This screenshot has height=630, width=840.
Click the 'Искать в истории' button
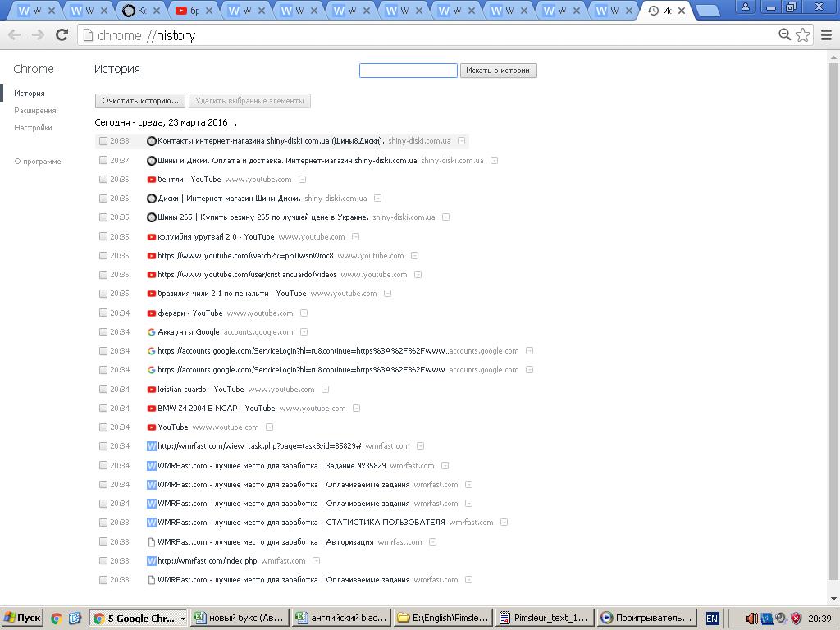pos(498,71)
